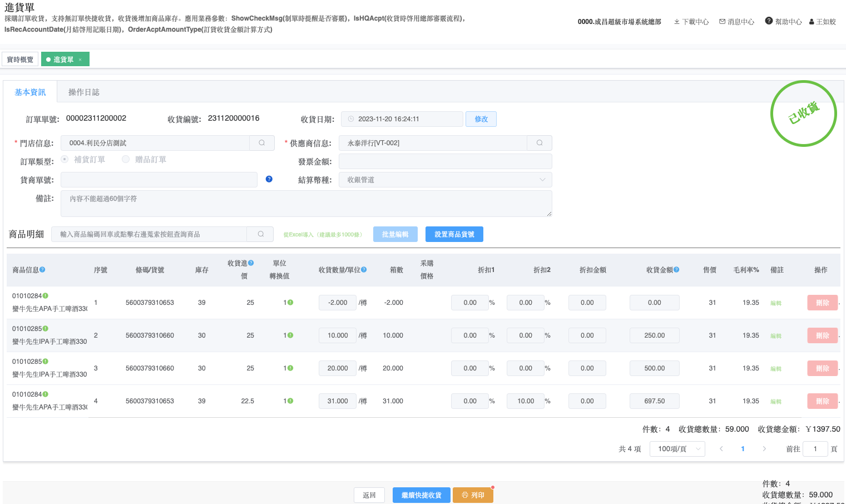Switch to 實時概覽 tab
Viewport: 846px width, 504px height.
tap(20, 60)
